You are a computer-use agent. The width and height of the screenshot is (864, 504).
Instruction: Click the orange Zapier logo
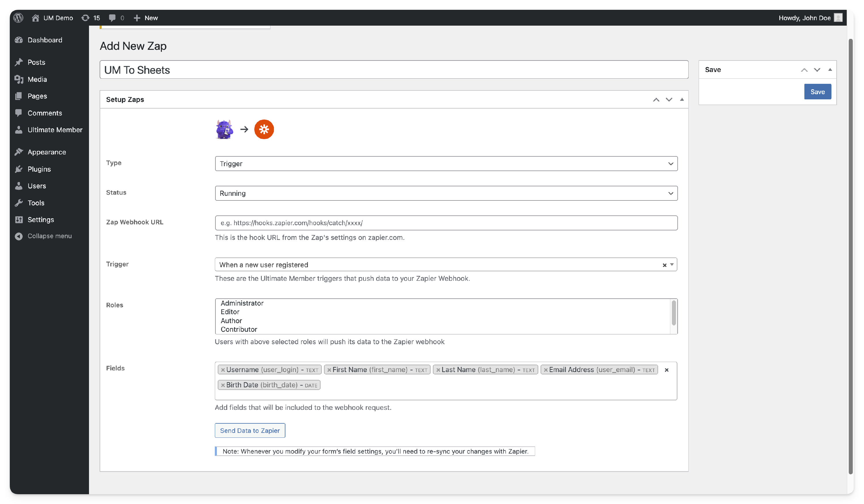click(x=264, y=129)
